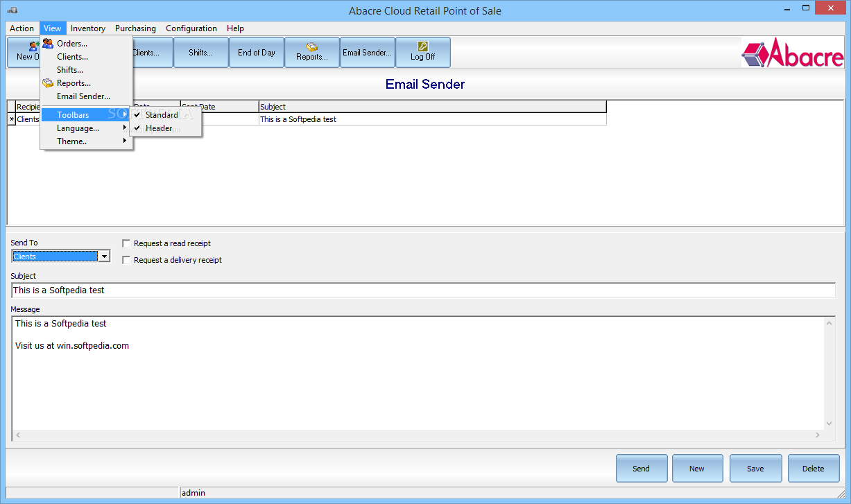Enable Request a delivery receipt
851x504 pixels.
126,260
